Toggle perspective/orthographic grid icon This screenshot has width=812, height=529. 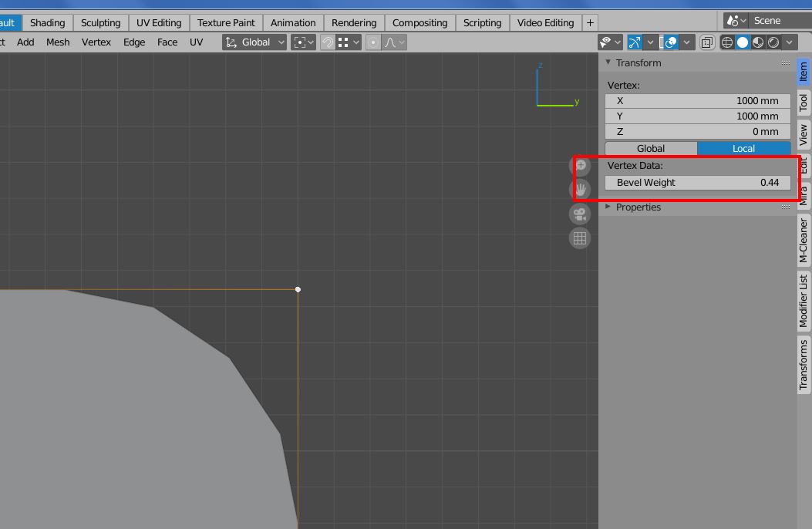580,238
